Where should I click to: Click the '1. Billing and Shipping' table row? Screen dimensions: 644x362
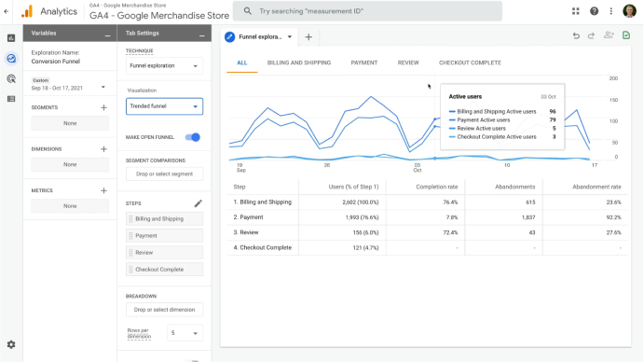pyautogui.click(x=427, y=202)
